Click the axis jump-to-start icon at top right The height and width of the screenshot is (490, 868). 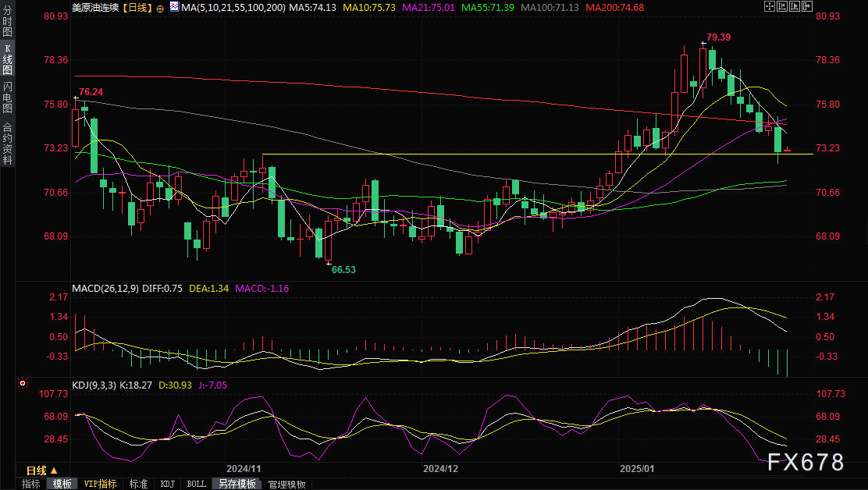(x=782, y=7)
